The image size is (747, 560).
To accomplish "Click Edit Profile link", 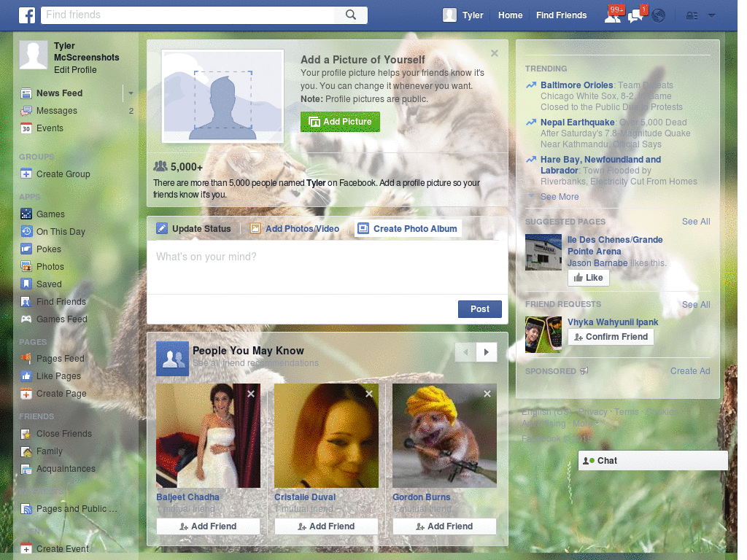I will 75,70.
